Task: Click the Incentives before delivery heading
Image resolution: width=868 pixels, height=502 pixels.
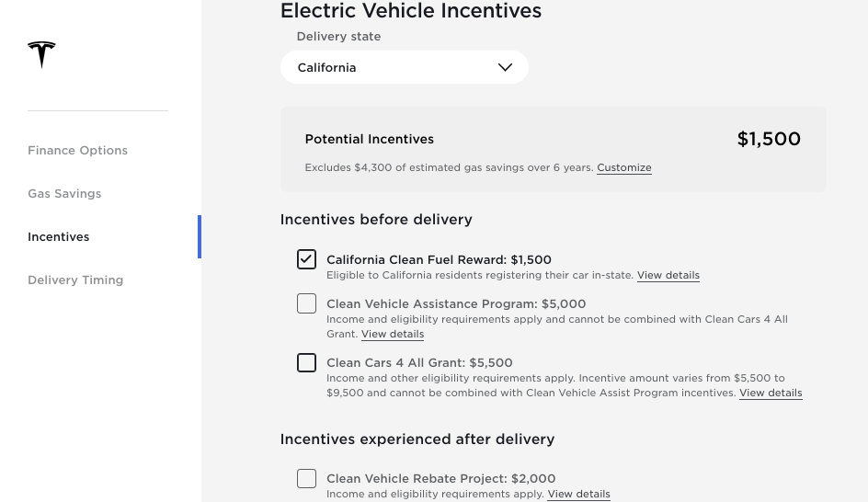Action: pyautogui.click(x=376, y=220)
